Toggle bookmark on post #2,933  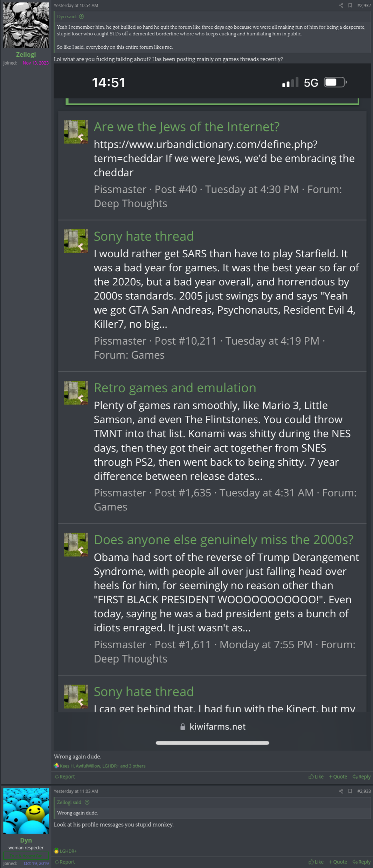tap(350, 791)
